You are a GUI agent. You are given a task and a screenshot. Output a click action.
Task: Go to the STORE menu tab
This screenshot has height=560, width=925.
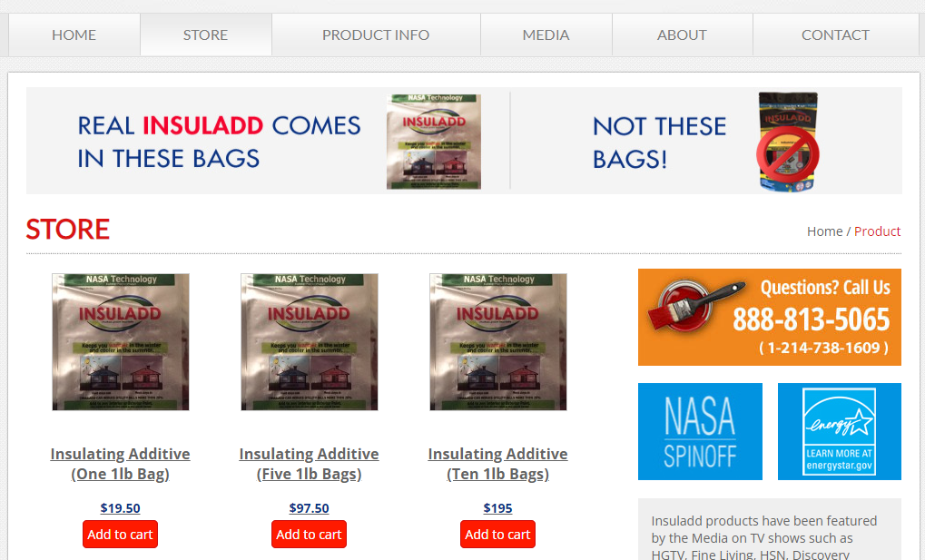point(205,34)
